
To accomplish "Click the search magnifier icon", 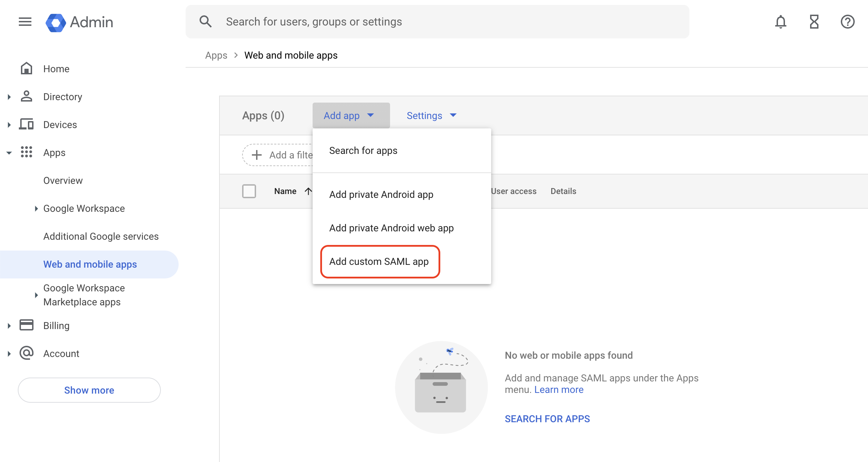I will coord(205,21).
